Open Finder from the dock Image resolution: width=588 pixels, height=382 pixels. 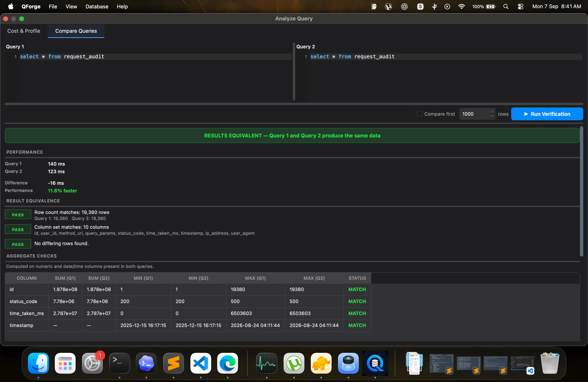[38, 363]
